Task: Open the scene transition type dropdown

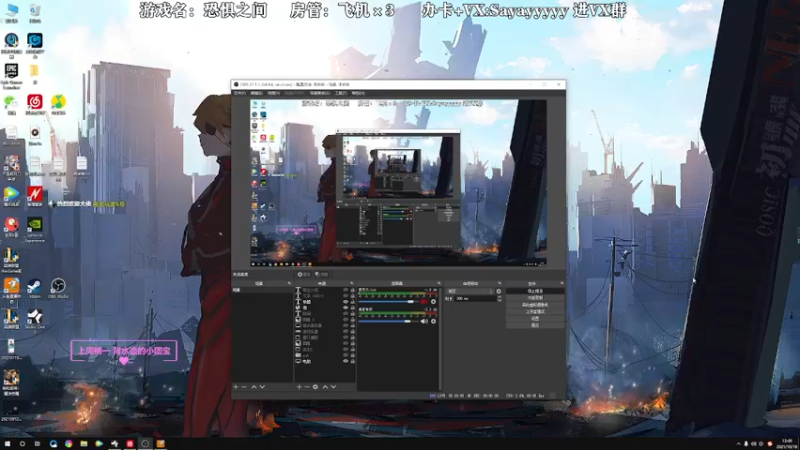Action: (x=470, y=291)
